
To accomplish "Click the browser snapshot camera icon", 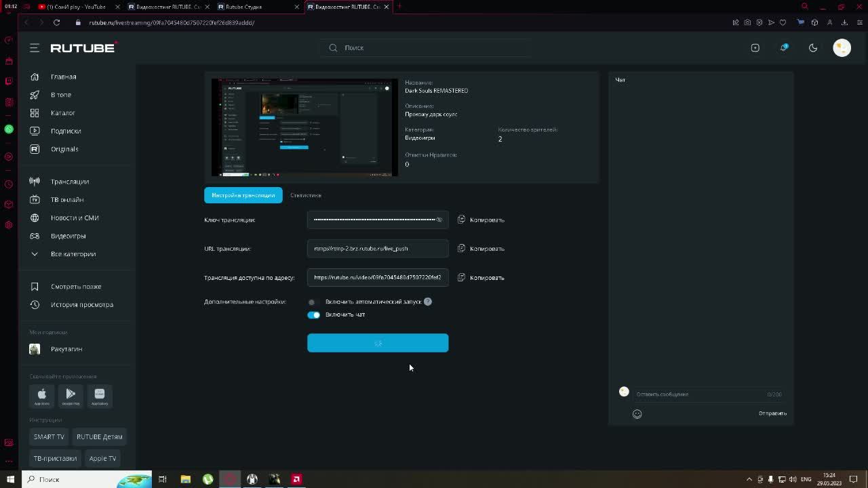I will coord(747,22).
